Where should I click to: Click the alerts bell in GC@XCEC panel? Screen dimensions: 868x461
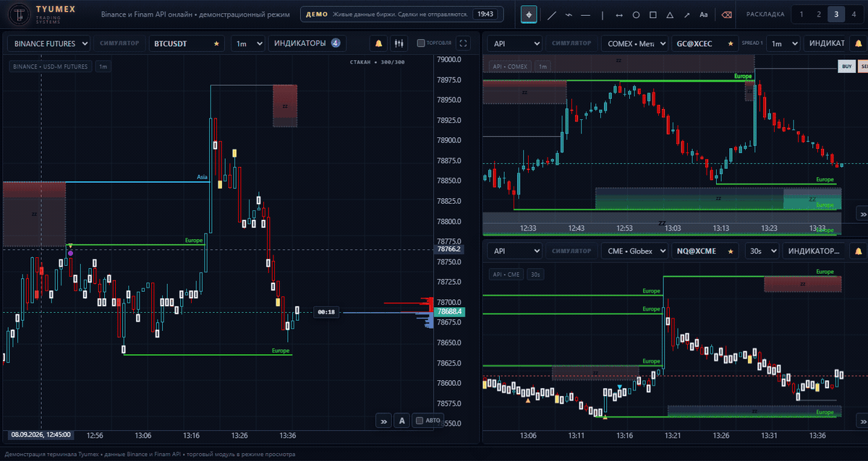pyautogui.click(x=859, y=43)
